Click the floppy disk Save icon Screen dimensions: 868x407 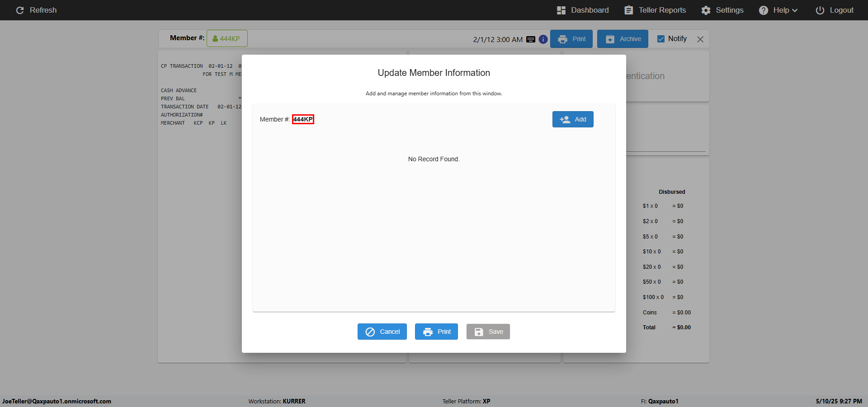click(x=479, y=332)
